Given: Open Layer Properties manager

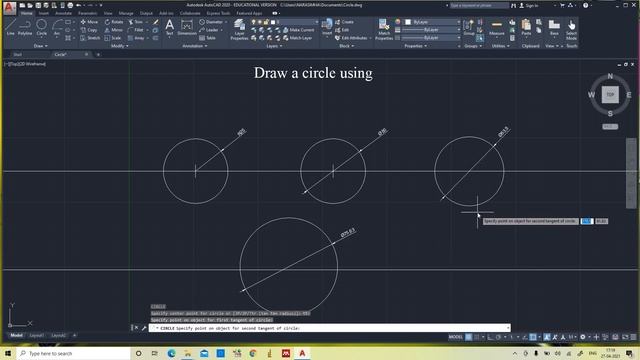Looking at the screenshot, I should click(x=239, y=29).
